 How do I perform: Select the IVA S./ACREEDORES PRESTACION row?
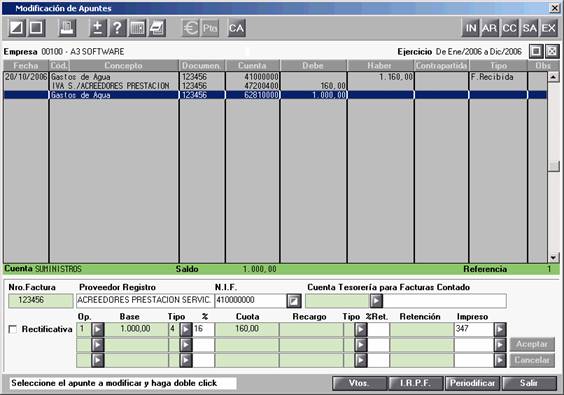[x=275, y=86]
